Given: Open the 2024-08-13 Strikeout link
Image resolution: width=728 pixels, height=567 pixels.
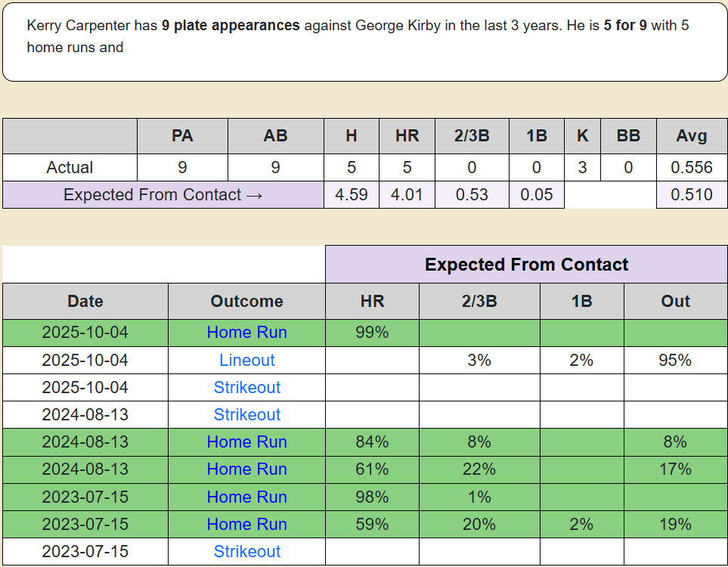Looking at the screenshot, I should pyautogui.click(x=246, y=414).
